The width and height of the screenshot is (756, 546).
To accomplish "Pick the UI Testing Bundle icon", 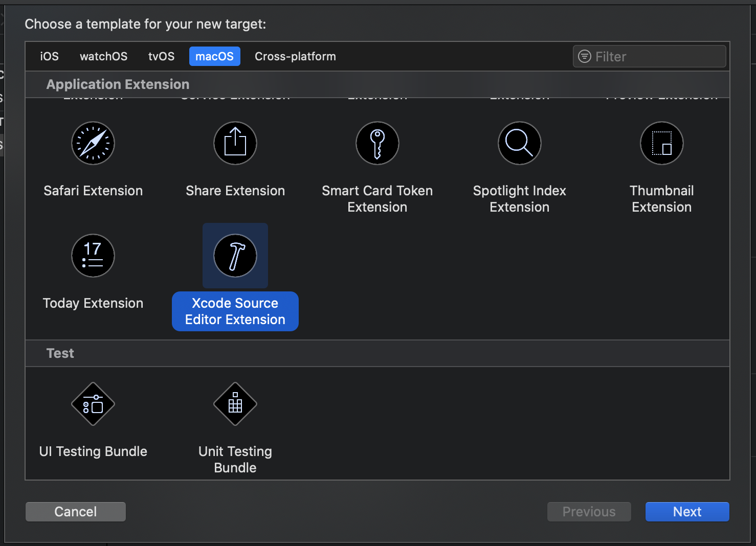I will pos(93,404).
